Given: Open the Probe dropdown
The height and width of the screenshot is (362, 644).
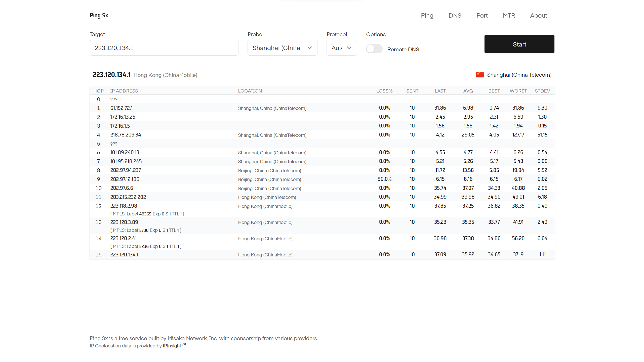Looking at the screenshot, I should tap(282, 48).
